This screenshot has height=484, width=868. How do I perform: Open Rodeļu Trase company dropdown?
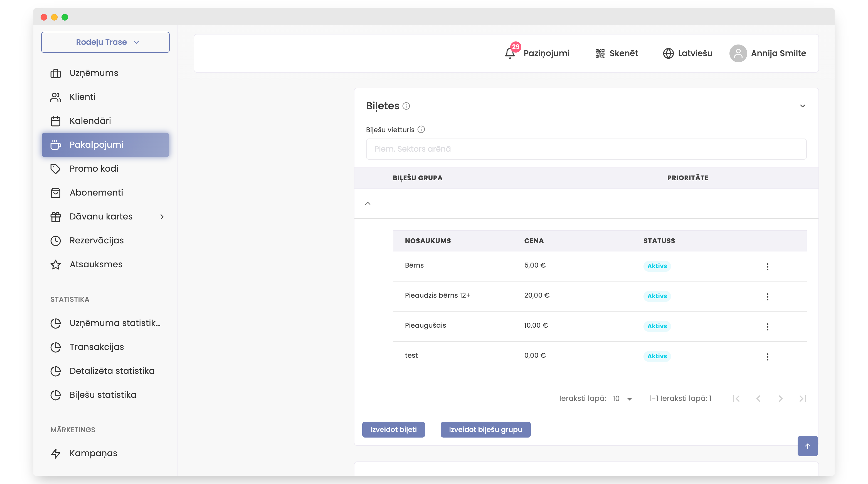point(105,42)
